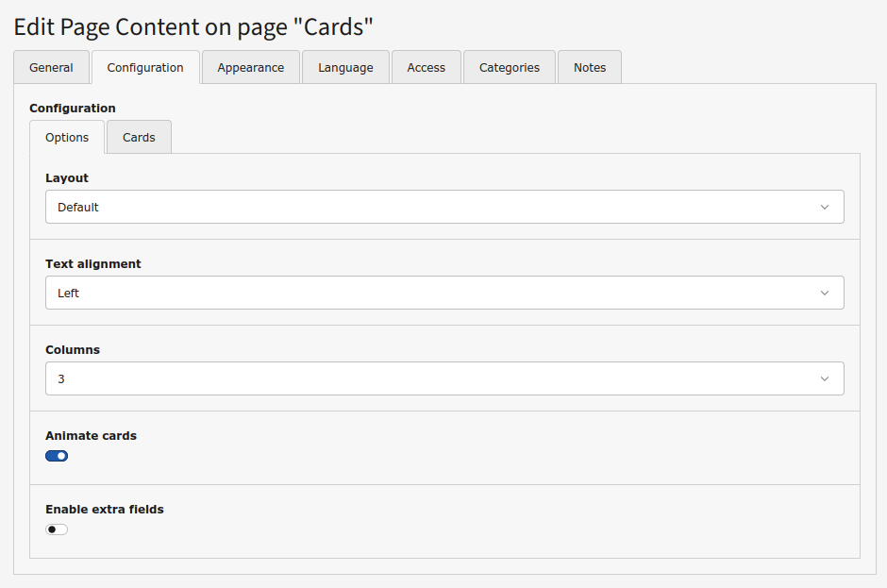
Task: Click the chevron arrow in Text alignment dropdown
Action: click(824, 294)
